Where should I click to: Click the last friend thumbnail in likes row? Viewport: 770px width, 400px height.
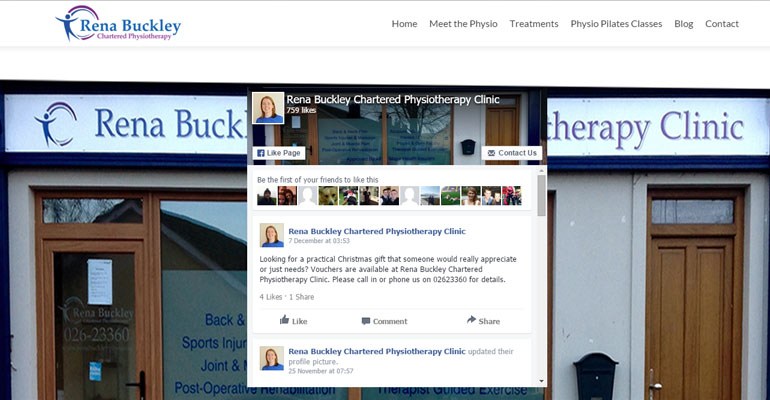coord(511,196)
